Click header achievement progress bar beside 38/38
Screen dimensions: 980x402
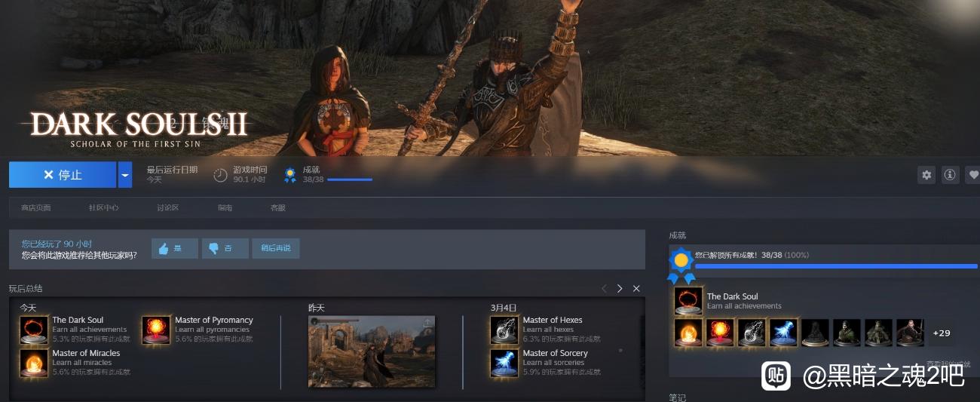(350, 180)
